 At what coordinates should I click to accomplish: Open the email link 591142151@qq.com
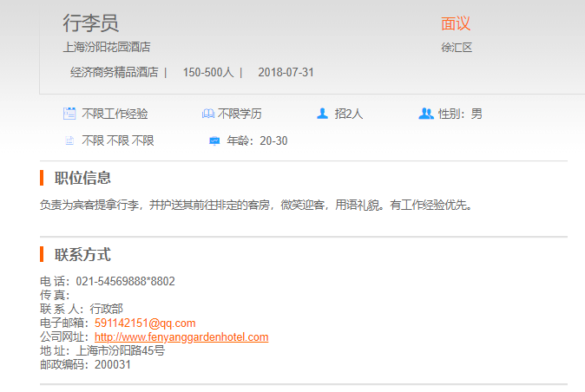coord(145,323)
